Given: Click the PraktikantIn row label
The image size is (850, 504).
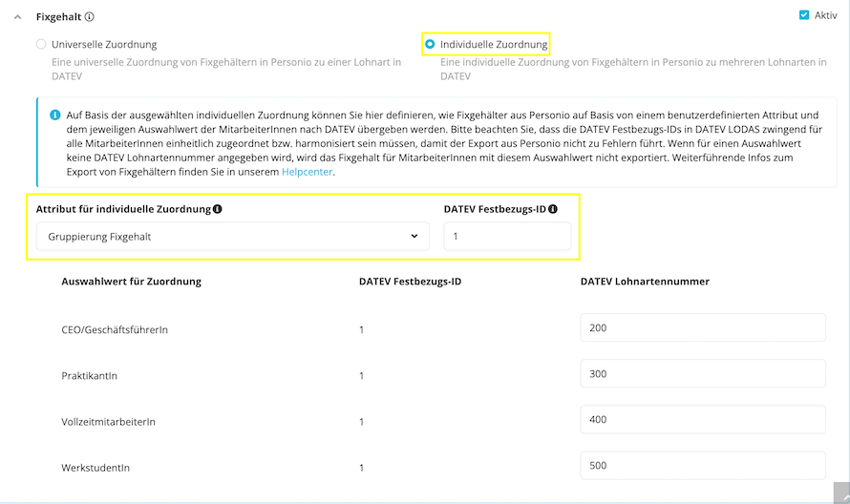Looking at the screenshot, I should [89, 375].
